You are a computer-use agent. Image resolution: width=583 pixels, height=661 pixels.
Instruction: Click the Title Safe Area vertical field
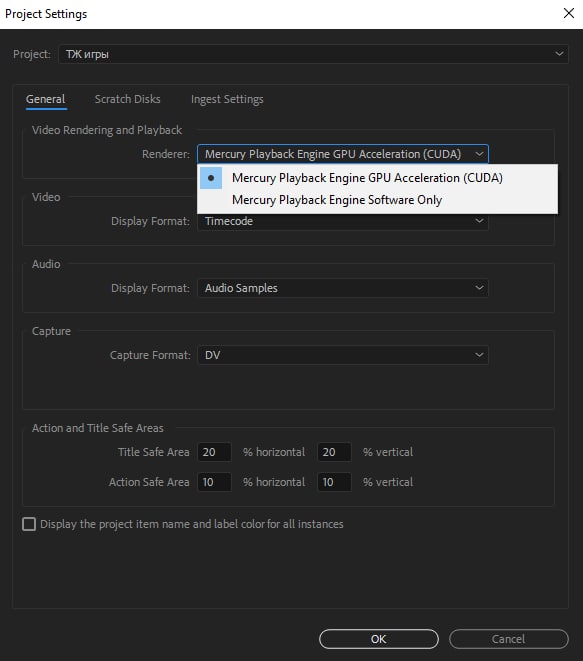[x=334, y=452]
